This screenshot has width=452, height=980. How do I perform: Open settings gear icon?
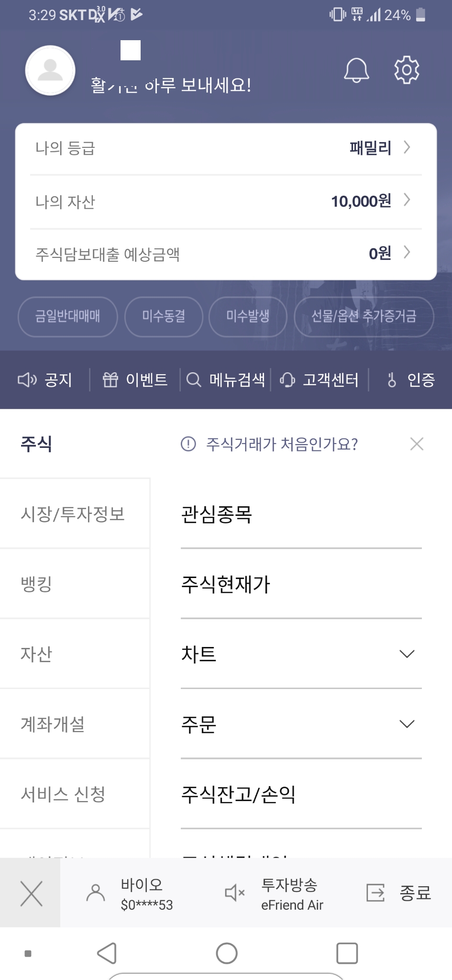407,70
